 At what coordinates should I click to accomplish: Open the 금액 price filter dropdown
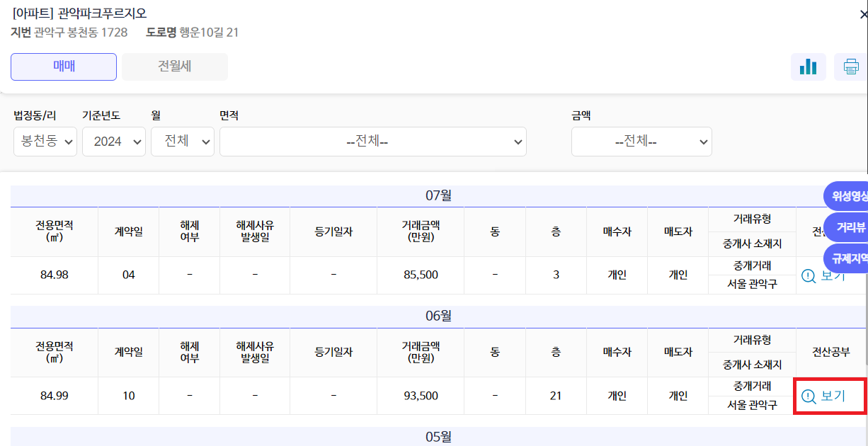pyautogui.click(x=641, y=141)
